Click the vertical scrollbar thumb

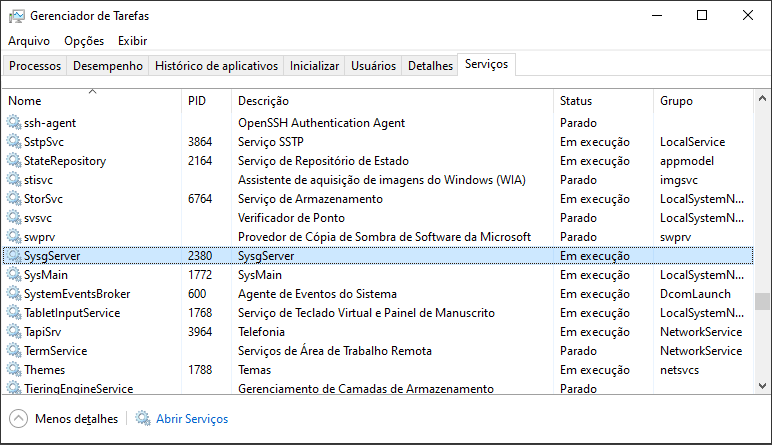(x=762, y=301)
